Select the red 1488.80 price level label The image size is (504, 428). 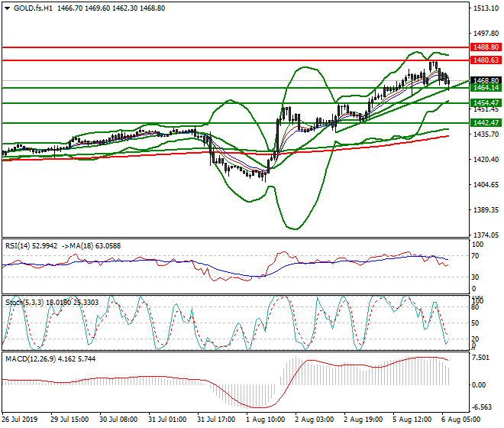point(485,47)
